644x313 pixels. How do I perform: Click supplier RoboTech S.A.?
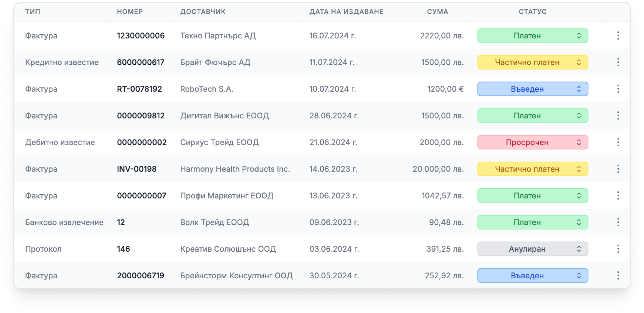[207, 89]
